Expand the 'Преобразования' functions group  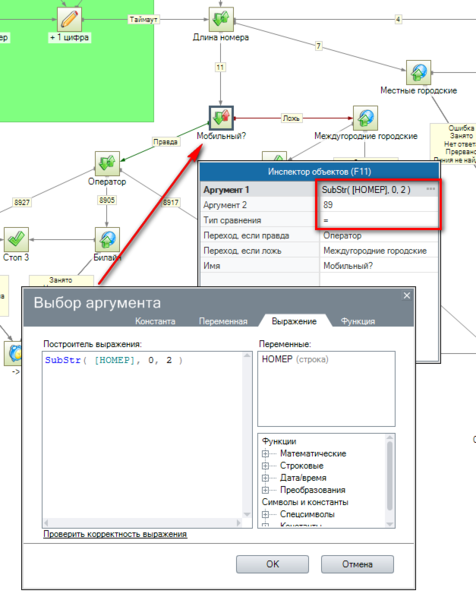265,490
